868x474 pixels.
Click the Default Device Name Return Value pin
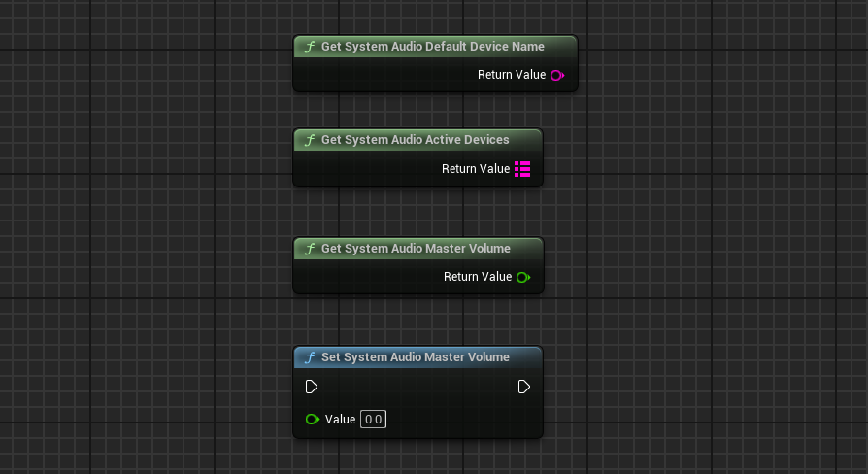point(557,76)
